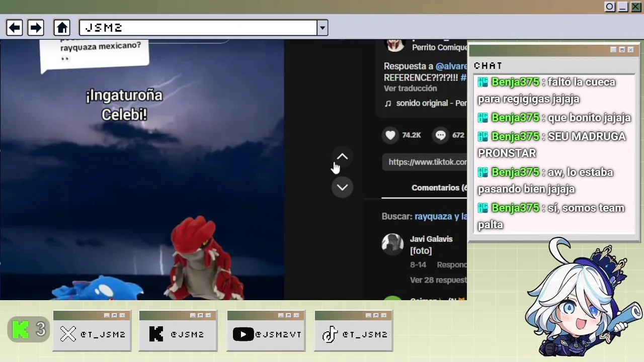
Task: Click the green Kick K counter badge
Action: point(29,329)
